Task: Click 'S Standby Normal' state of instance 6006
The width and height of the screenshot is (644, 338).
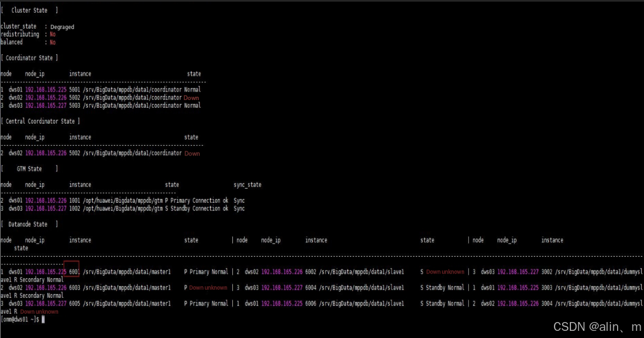Action: (443, 303)
